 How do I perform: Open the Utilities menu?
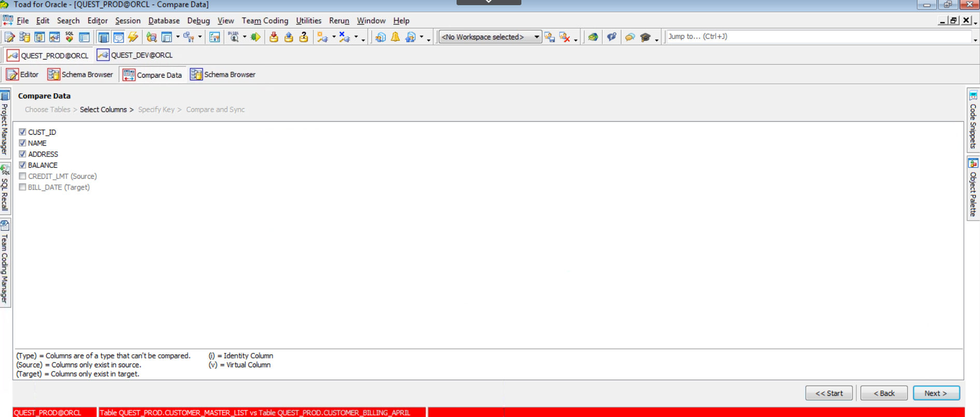click(x=308, y=21)
